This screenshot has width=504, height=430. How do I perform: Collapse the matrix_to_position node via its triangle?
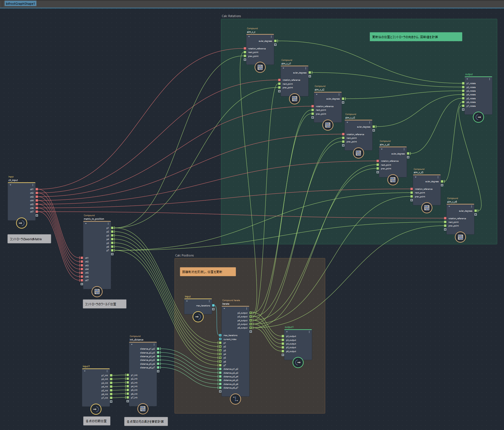pos(86,224)
